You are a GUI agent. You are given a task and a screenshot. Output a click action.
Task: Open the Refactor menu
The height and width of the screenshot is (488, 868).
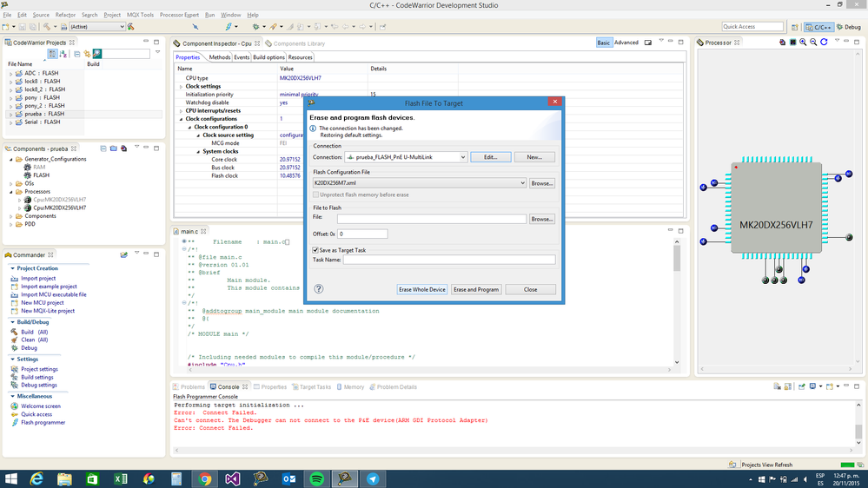coord(65,15)
